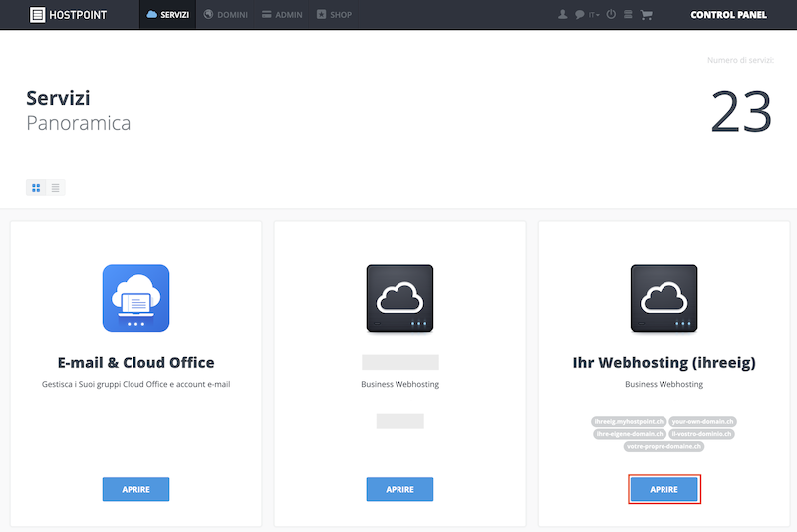Viewport: 797px width, 532px height.
Task: Click the Servizi page heading
Action: coord(58,98)
